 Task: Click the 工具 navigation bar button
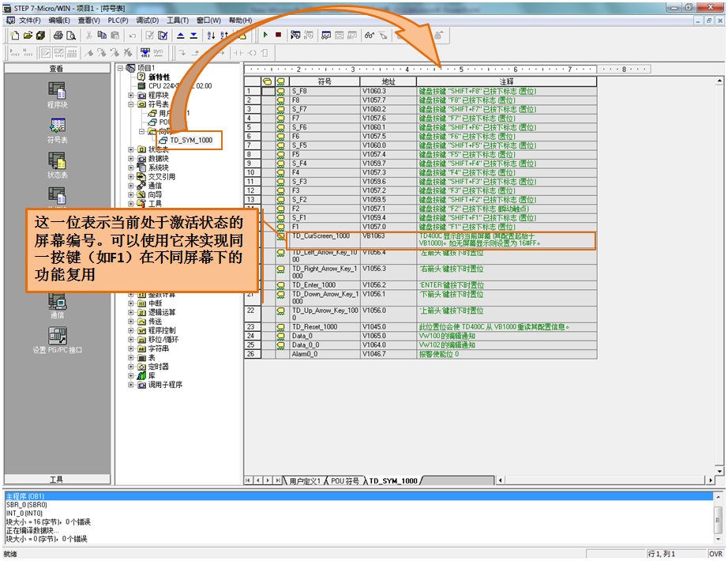(x=57, y=479)
